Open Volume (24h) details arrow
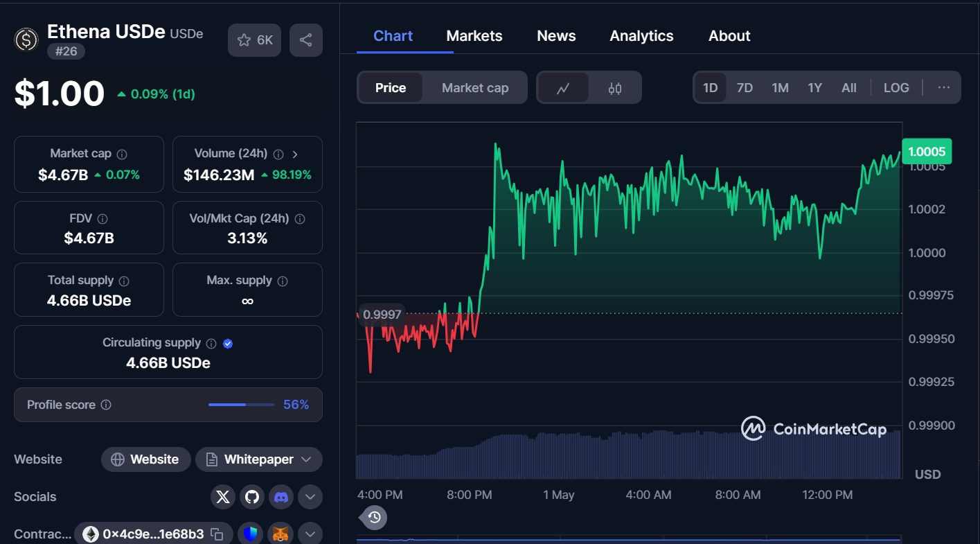Screen dimensions: 980x544 point(295,154)
